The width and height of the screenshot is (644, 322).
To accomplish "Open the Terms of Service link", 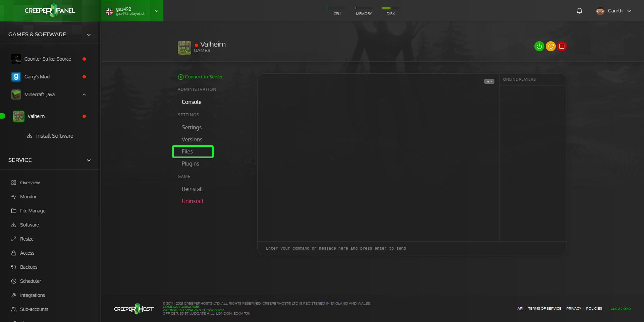I will point(545,308).
